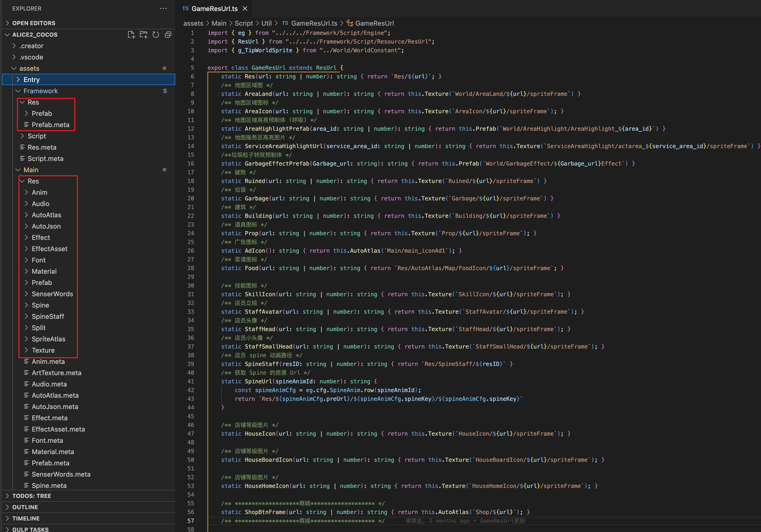Expand the TODOS: TREE panel

click(32, 496)
